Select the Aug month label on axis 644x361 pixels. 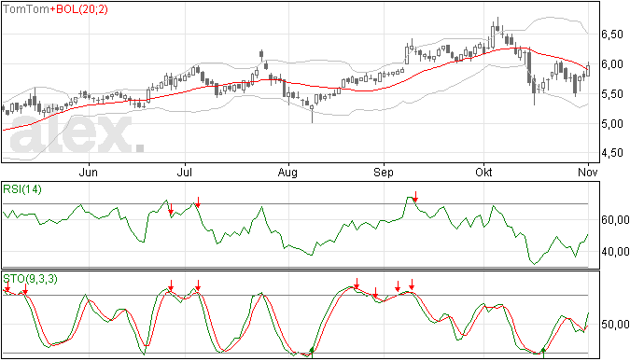[x=287, y=172]
